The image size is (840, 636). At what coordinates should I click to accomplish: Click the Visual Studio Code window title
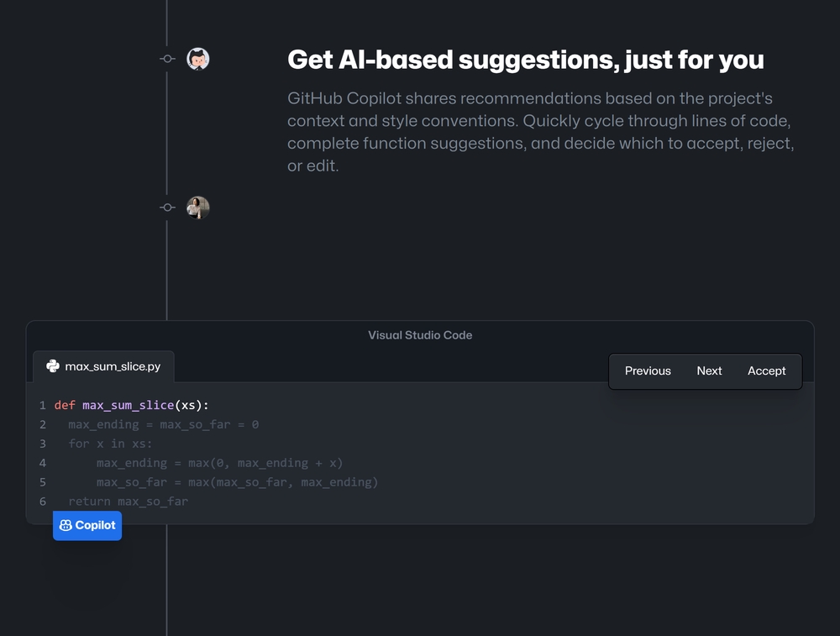(x=420, y=335)
